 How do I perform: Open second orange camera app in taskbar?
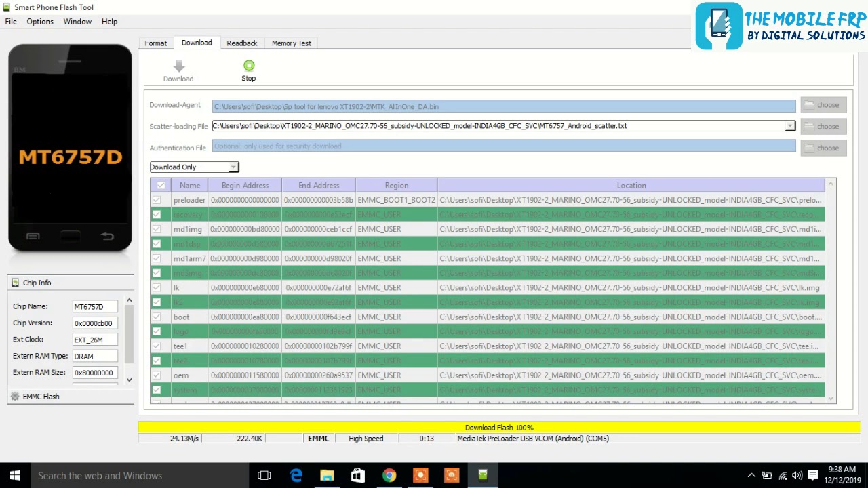click(x=452, y=475)
